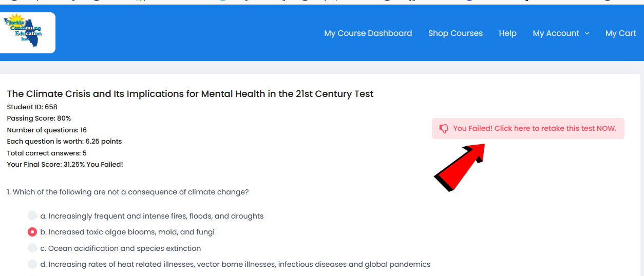The image size is (644, 276).
Task: Go to My Course Dashboard
Action: [x=368, y=33]
